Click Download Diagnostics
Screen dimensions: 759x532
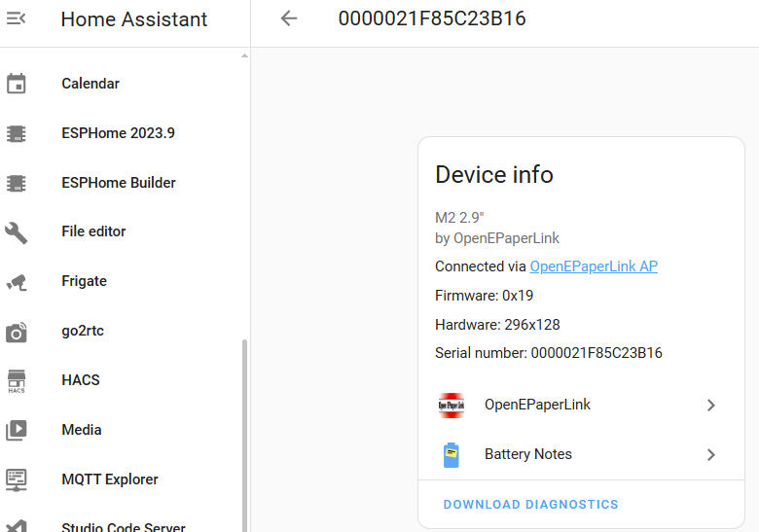click(531, 505)
